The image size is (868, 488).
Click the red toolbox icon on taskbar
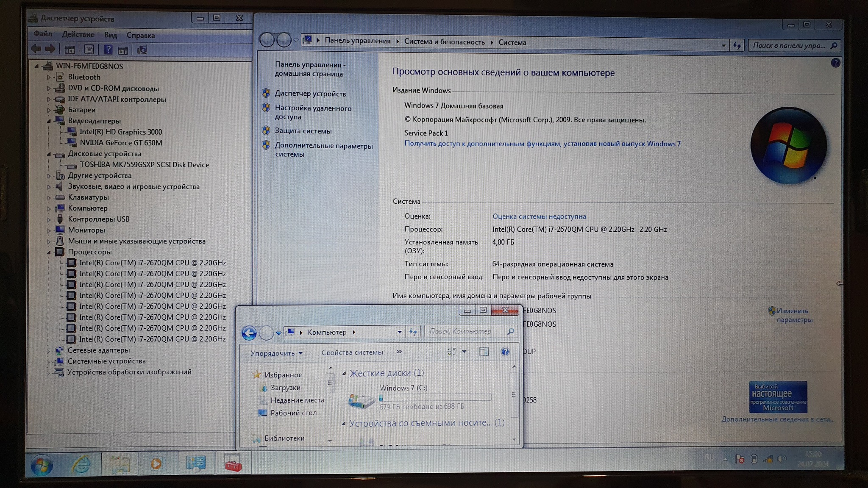[x=233, y=464]
